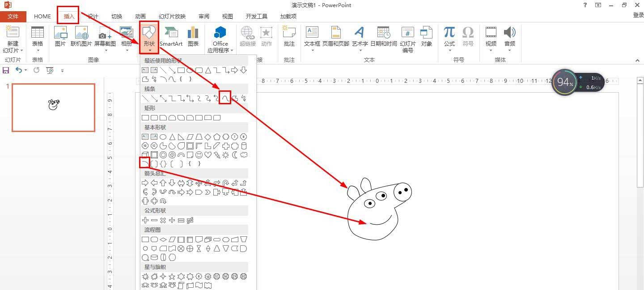644x290 pixels.
Task: Customize the quick access toolbar dropdown
Action: (62, 70)
